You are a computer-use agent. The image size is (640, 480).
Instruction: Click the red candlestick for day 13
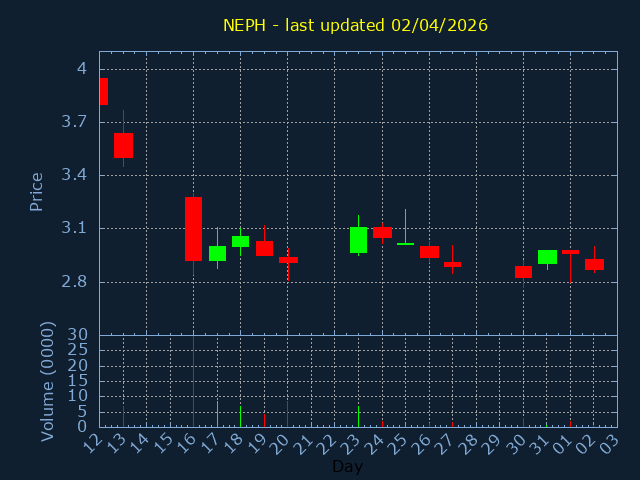click(x=123, y=145)
